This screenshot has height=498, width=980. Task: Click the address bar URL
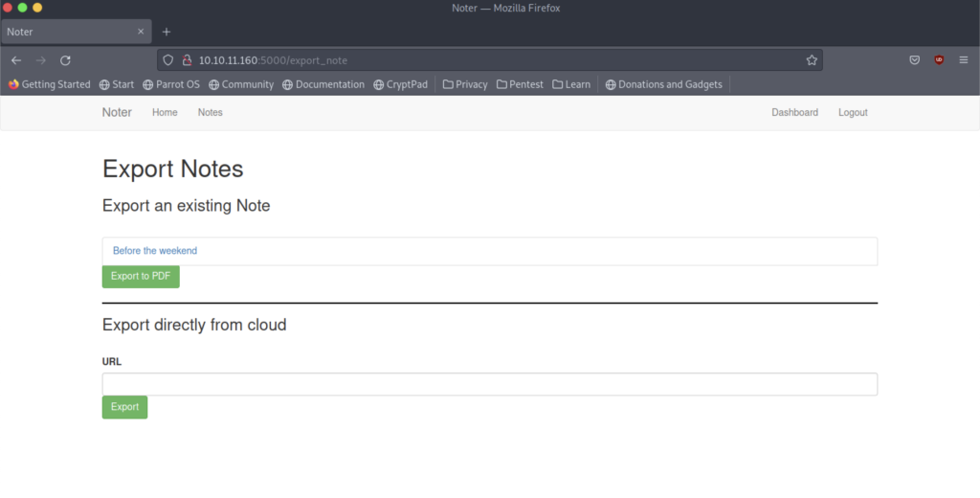pyautogui.click(x=273, y=60)
